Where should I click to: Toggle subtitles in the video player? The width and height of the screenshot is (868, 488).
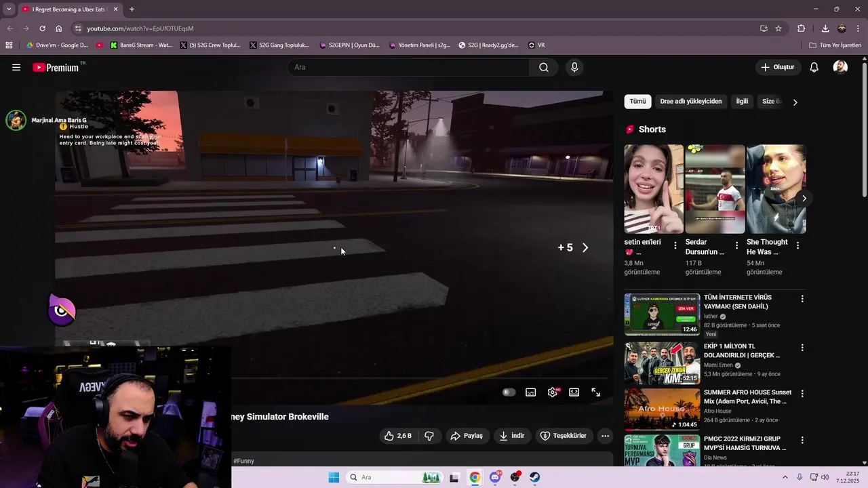(531, 392)
